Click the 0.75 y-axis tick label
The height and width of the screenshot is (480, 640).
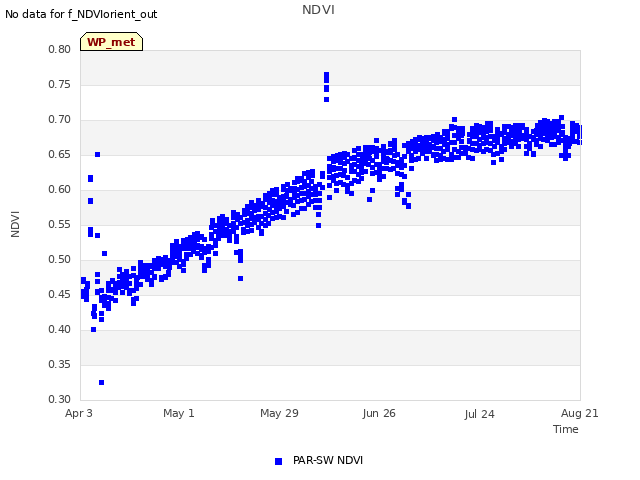click(x=60, y=84)
